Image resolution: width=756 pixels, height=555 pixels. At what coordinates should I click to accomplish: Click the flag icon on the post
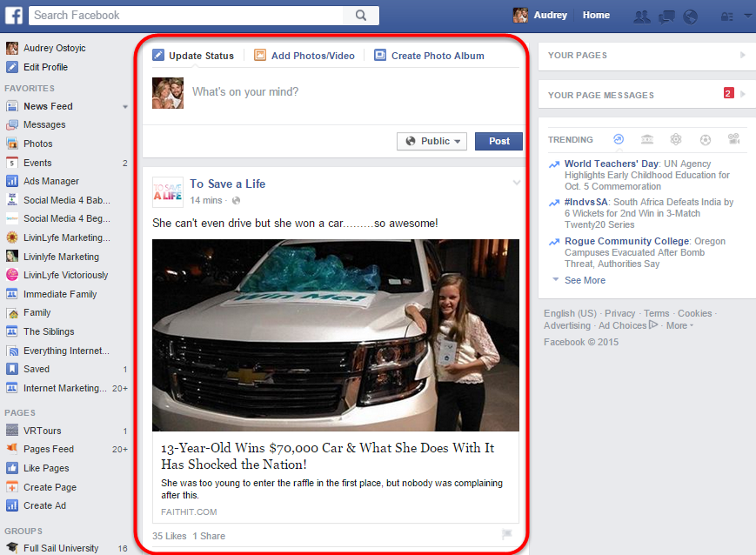coord(506,534)
